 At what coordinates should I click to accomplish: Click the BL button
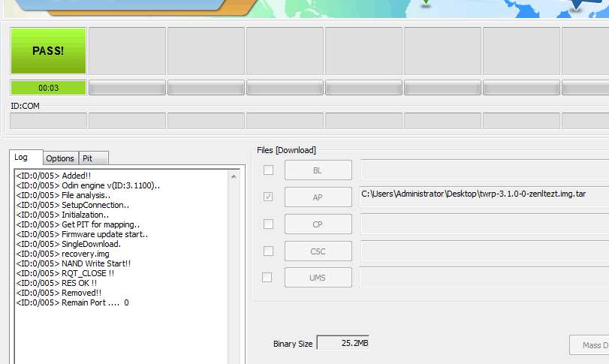[x=318, y=170]
